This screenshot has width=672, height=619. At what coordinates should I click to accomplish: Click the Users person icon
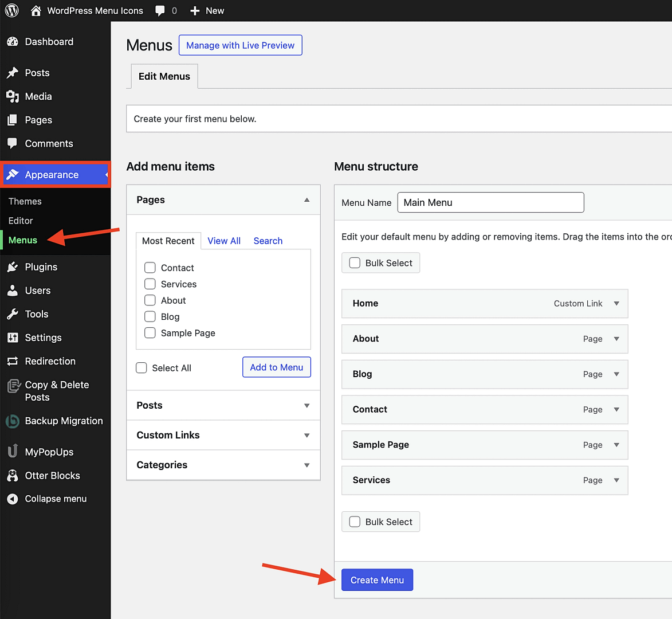(13, 291)
